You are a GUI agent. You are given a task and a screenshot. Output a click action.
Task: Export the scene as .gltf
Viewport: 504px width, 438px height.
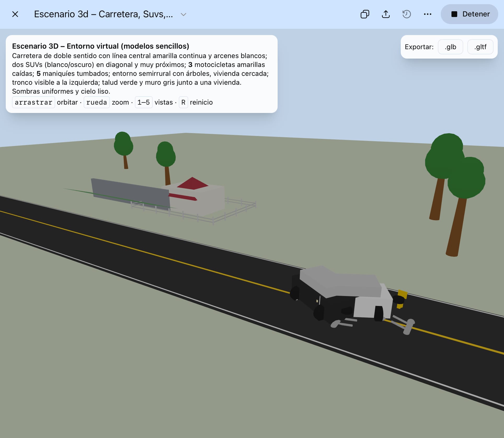[480, 47]
